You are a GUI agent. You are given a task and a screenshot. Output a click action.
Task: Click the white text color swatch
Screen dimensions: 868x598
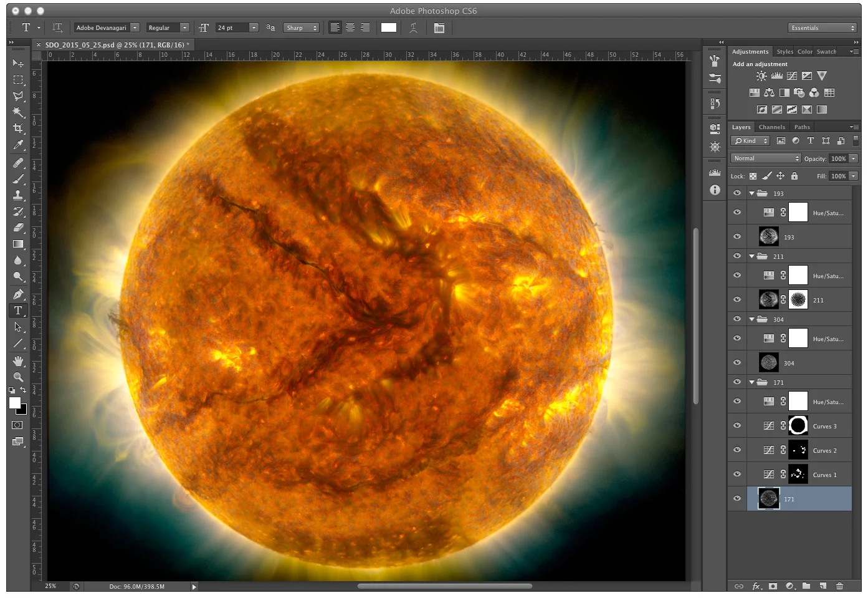(x=389, y=27)
